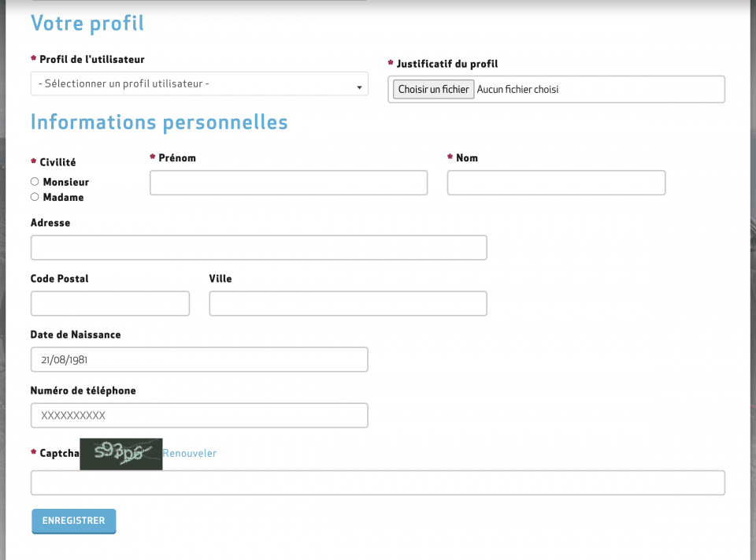
Task: Click the 'Justificatif du profil' label
Action: pos(447,64)
